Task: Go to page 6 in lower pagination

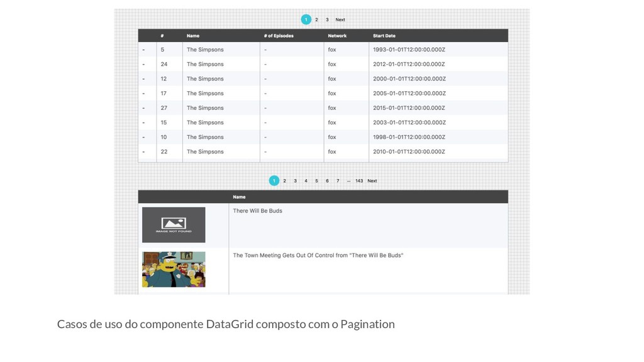Action: point(327,181)
